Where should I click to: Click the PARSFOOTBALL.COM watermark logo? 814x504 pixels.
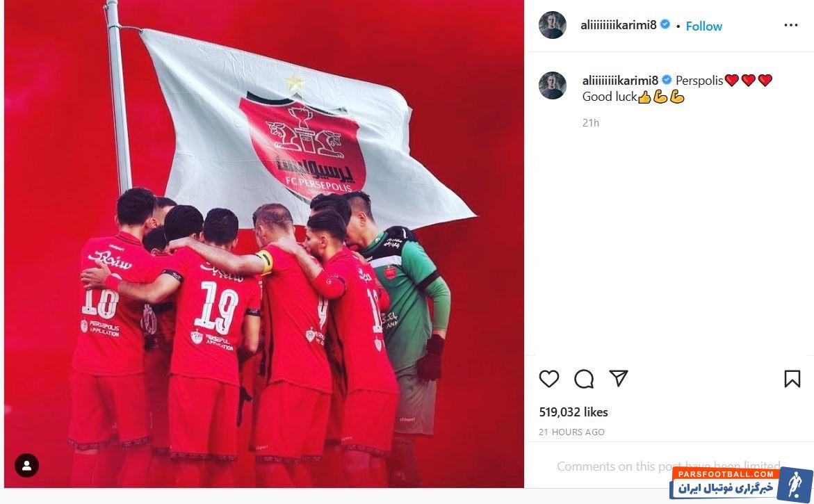pyautogui.click(x=741, y=483)
